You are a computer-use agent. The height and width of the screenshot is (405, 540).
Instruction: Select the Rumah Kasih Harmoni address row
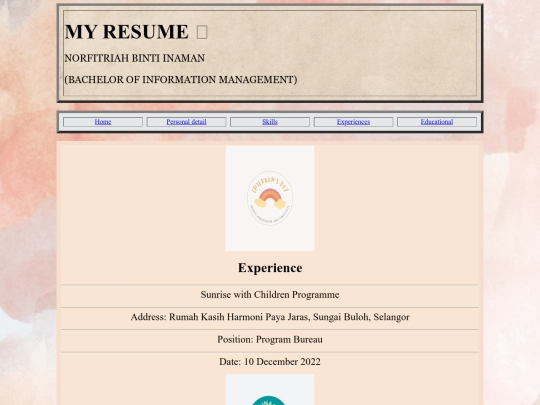(270, 317)
